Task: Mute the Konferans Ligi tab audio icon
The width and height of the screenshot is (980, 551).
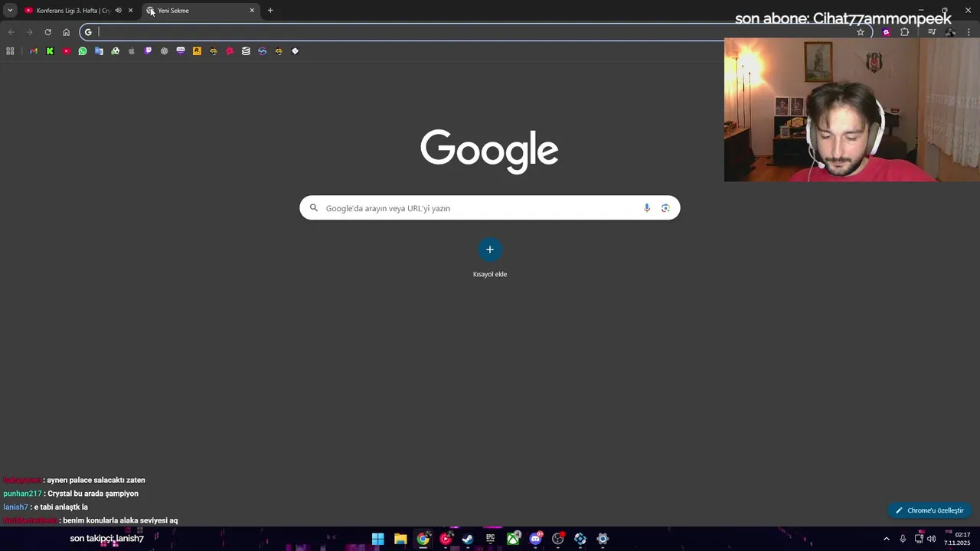Action: click(x=118, y=11)
